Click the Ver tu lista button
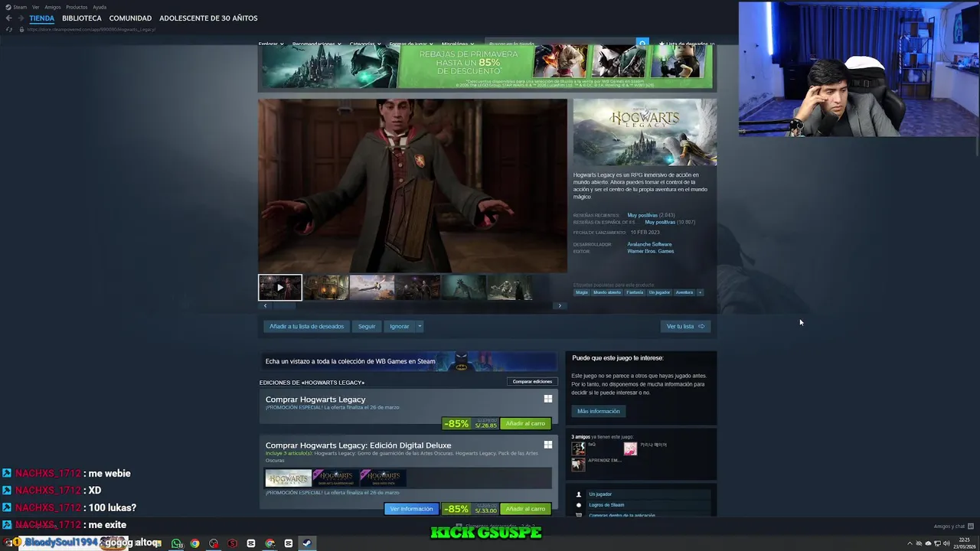The width and height of the screenshot is (980, 551). point(685,326)
